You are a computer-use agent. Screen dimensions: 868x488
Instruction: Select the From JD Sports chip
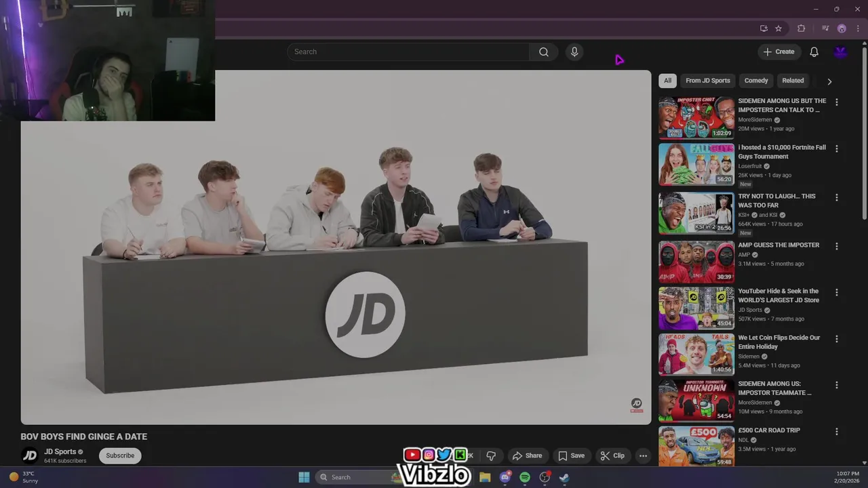[x=707, y=81]
